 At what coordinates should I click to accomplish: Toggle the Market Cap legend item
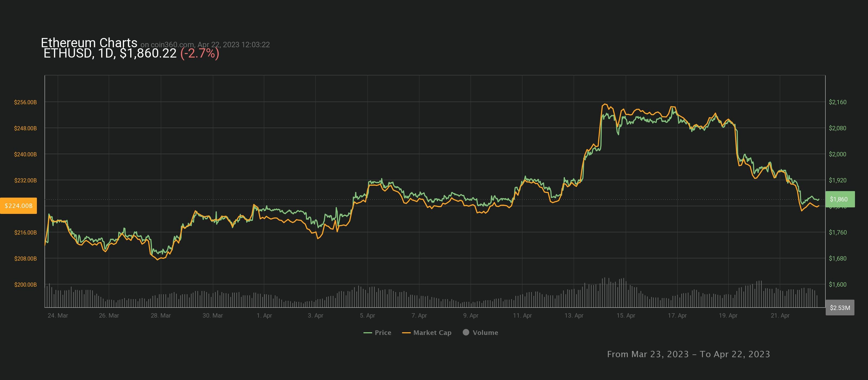point(427,332)
